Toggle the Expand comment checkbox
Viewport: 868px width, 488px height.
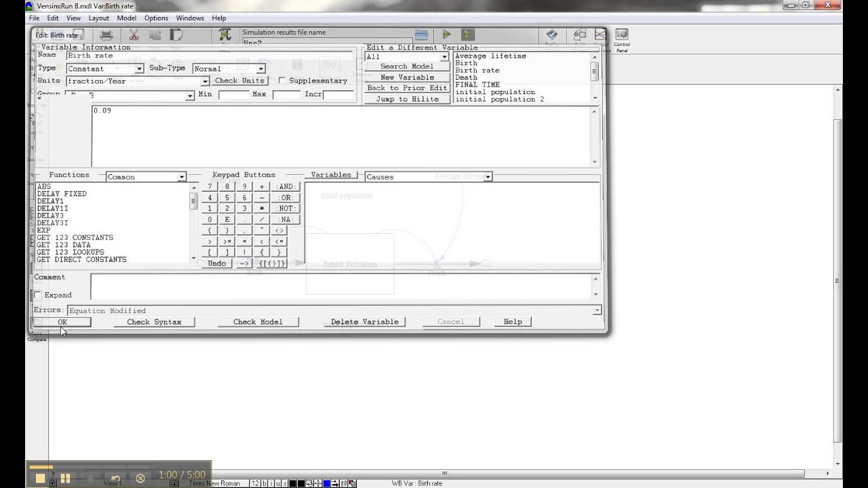[37, 296]
